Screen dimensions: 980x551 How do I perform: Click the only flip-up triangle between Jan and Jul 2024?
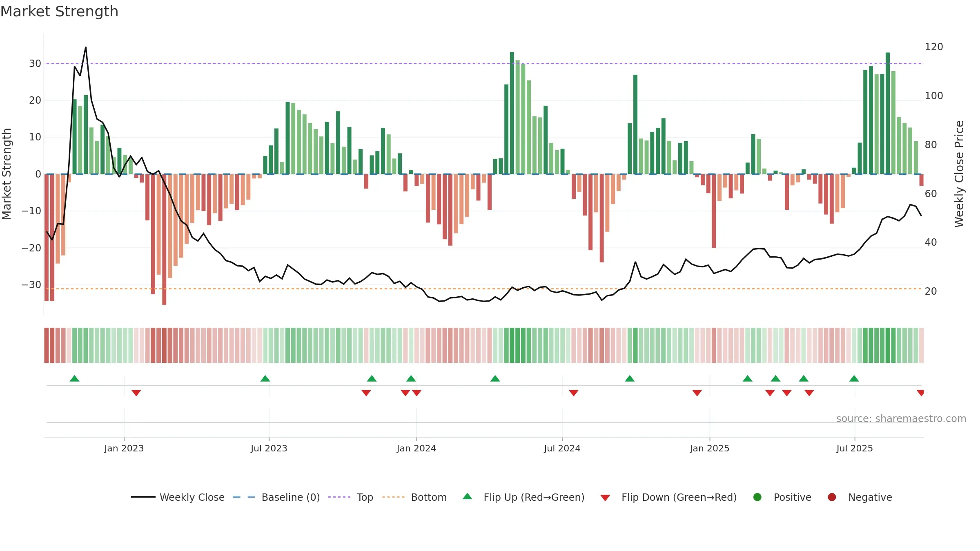click(495, 378)
